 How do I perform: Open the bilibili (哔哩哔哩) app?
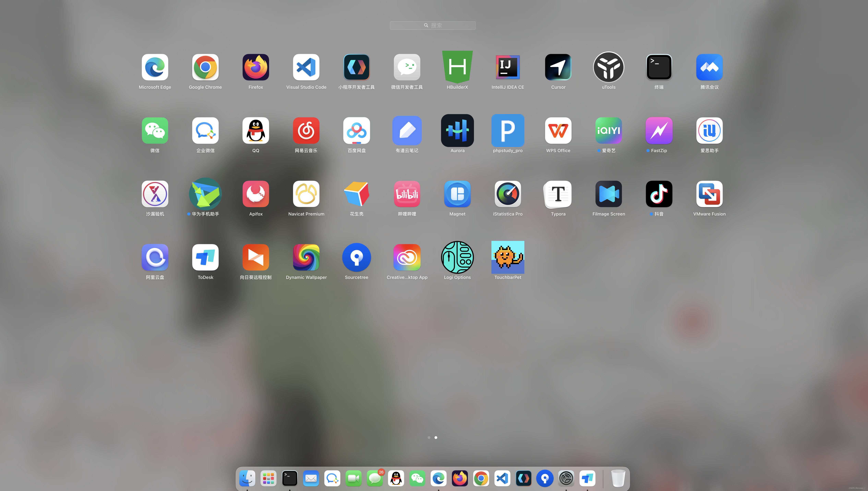(x=407, y=194)
